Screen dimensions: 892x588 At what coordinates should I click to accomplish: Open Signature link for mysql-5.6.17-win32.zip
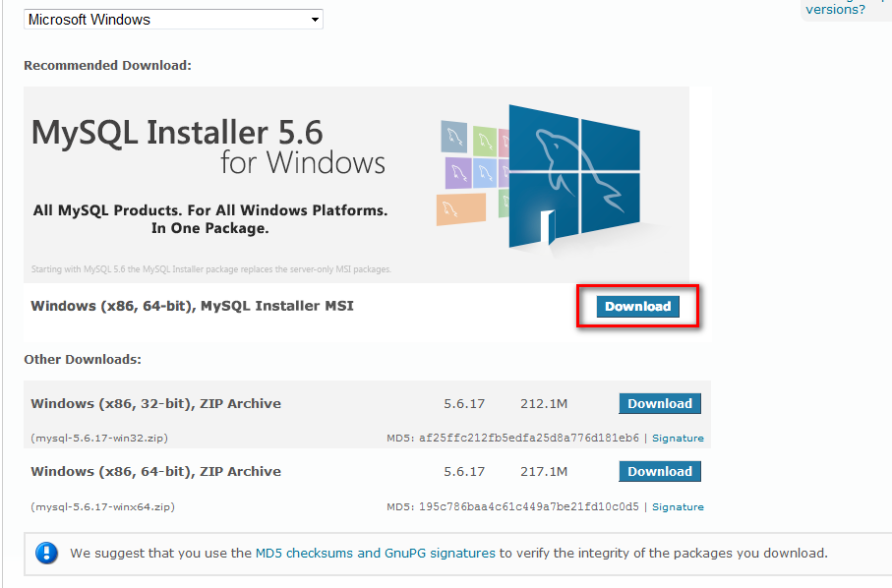678,438
